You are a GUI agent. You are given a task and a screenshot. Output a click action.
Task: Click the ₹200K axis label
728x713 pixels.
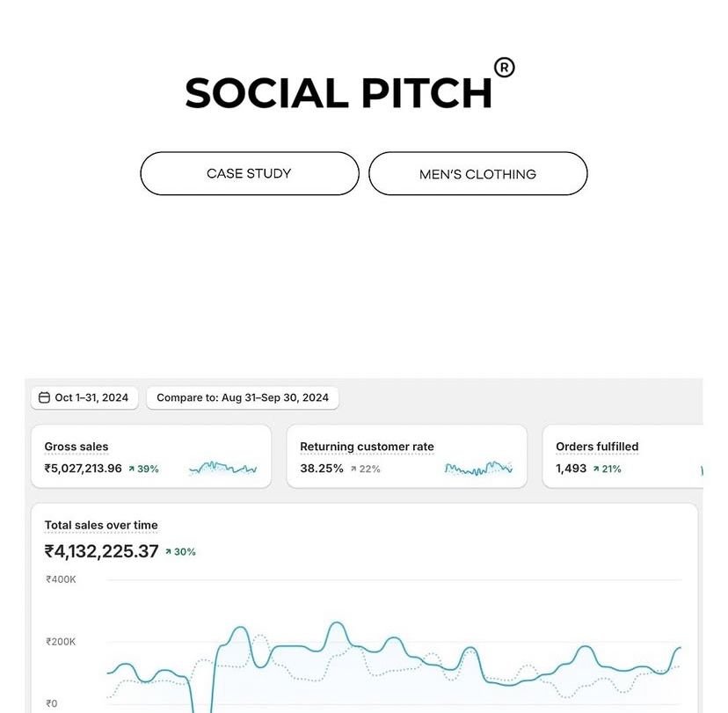coord(61,642)
